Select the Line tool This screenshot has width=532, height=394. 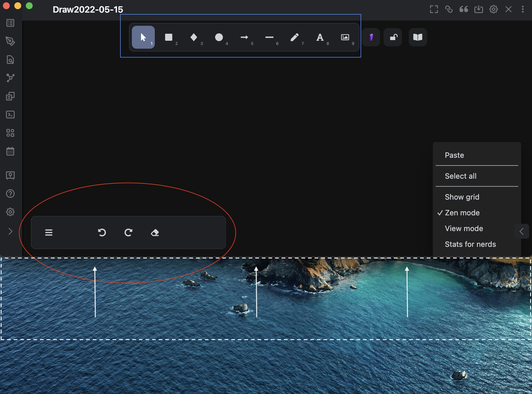coord(269,37)
